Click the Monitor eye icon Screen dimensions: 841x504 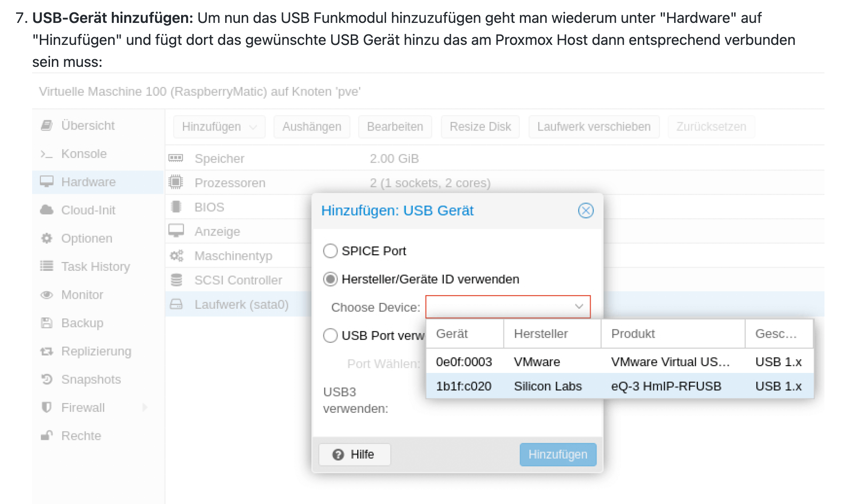[x=47, y=295]
